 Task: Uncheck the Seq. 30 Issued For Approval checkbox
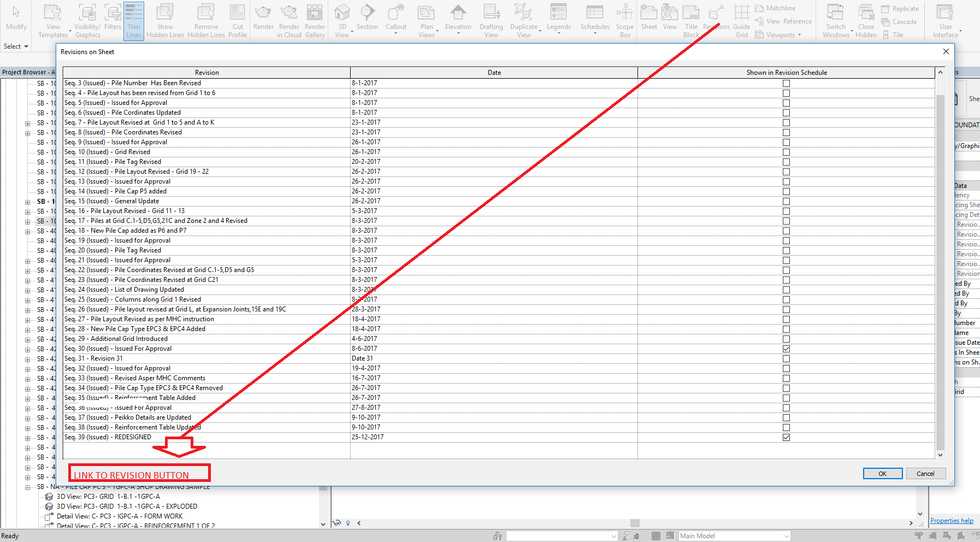(786, 349)
